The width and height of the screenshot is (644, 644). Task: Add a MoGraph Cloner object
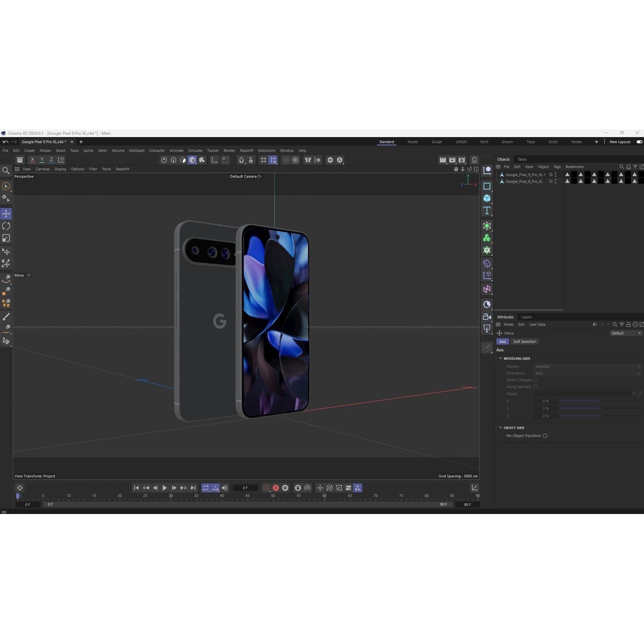coord(487,238)
